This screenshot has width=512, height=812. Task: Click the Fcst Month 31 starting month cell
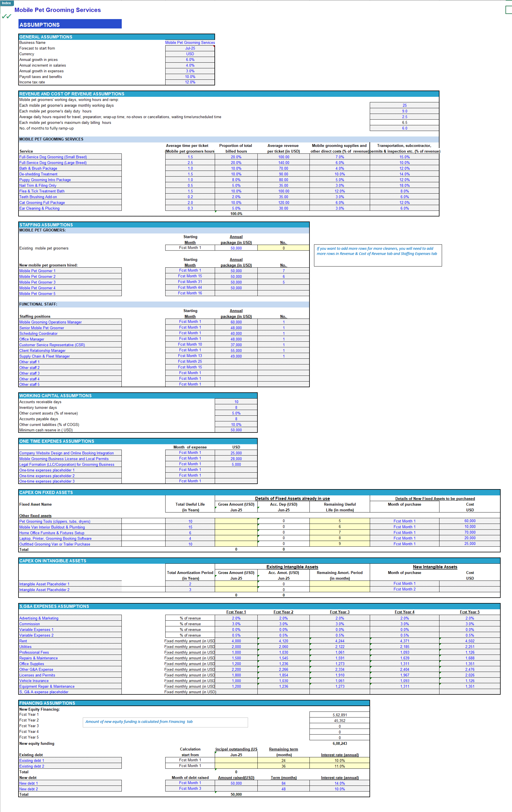pos(190,282)
